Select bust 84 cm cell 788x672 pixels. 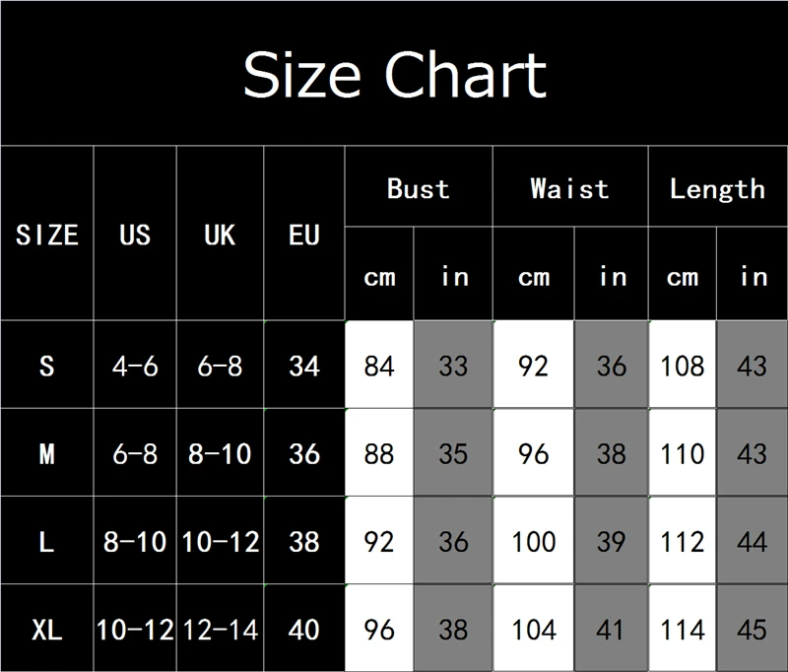click(379, 366)
